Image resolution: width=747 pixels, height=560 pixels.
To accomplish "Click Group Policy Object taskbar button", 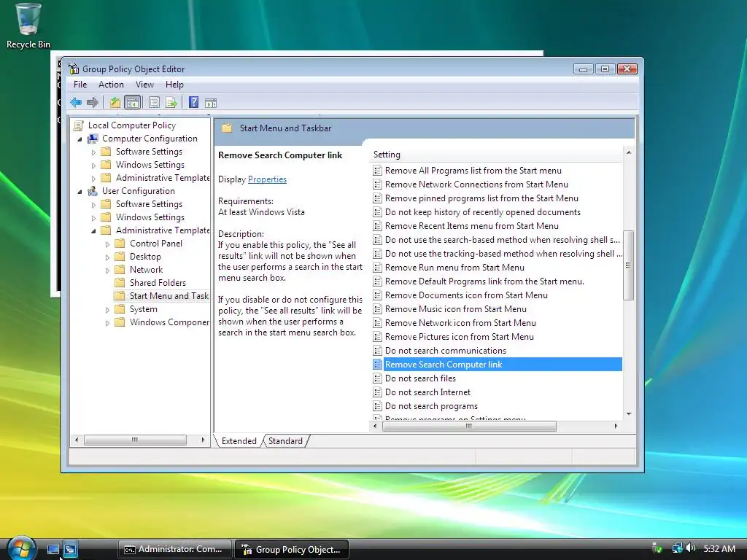I will coord(292,550).
